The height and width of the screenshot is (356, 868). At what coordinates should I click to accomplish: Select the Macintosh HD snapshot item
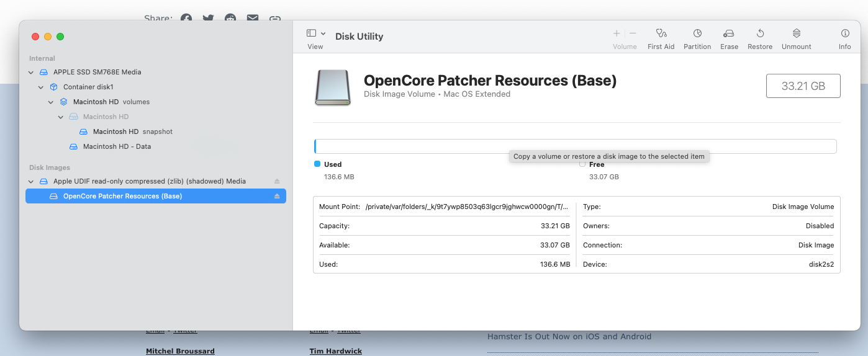(x=115, y=131)
